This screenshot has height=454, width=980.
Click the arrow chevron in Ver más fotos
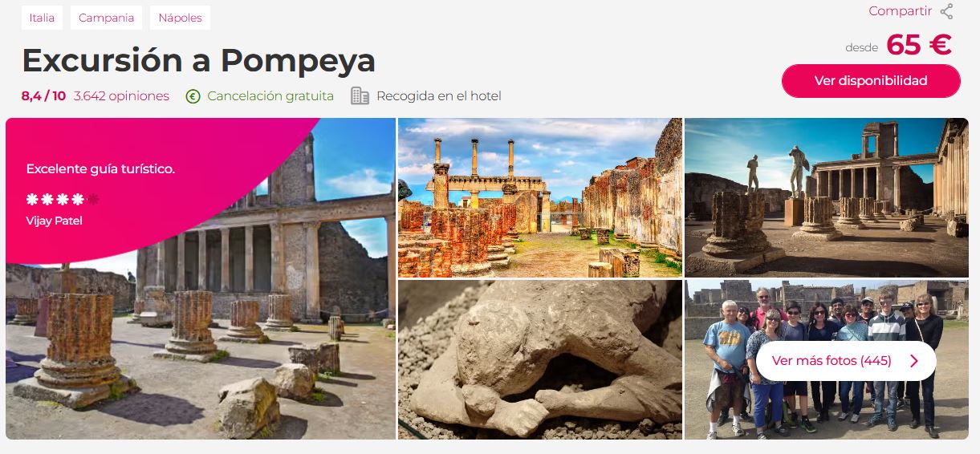[913, 361]
